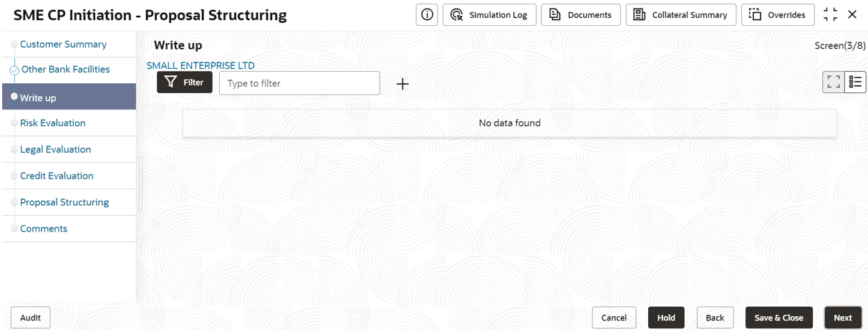Switch to tile view
The image size is (868, 332).
coord(834,82)
